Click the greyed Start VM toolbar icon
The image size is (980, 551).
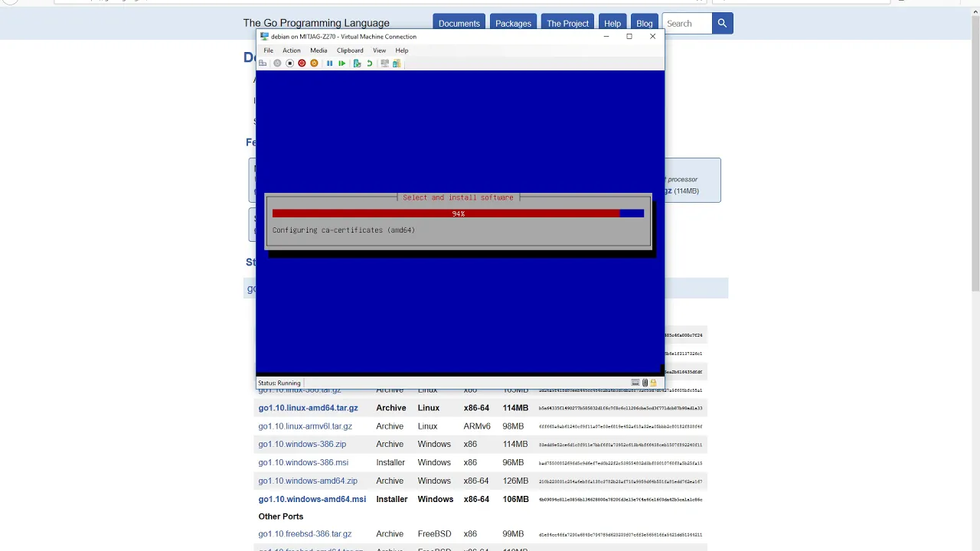click(277, 64)
